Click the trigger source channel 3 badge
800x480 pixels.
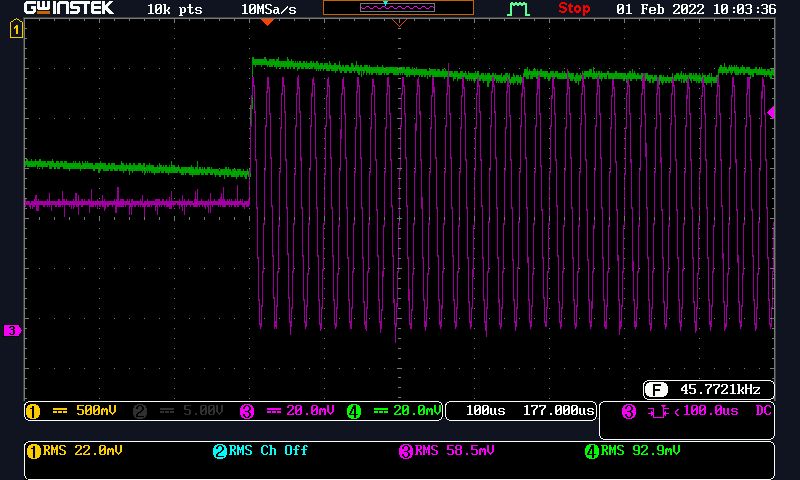point(629,412)
